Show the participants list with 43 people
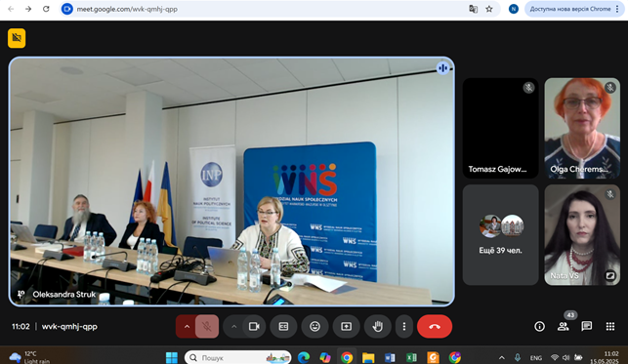 [564, 326]
